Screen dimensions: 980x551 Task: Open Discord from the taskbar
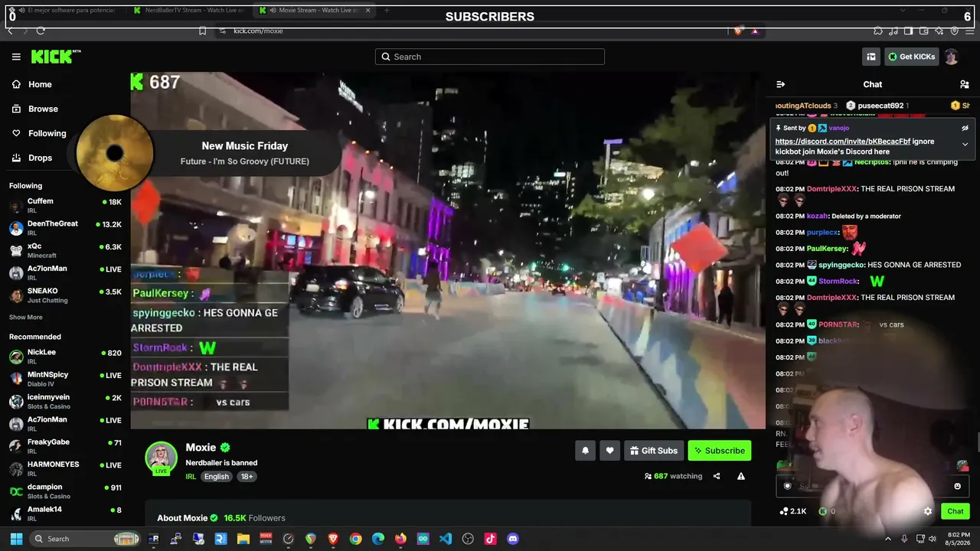513,539
